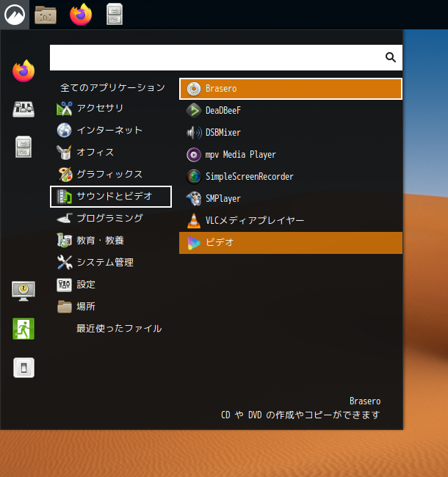Launch DeaDBeeF audio player
This screenshot has width=448, height=477.
coord(291,110)
